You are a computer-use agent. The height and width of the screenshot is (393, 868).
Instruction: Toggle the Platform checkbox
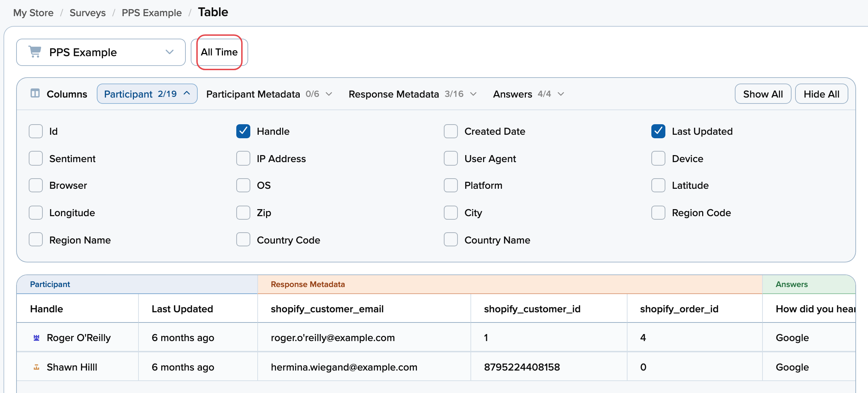[x=451, y=185]
